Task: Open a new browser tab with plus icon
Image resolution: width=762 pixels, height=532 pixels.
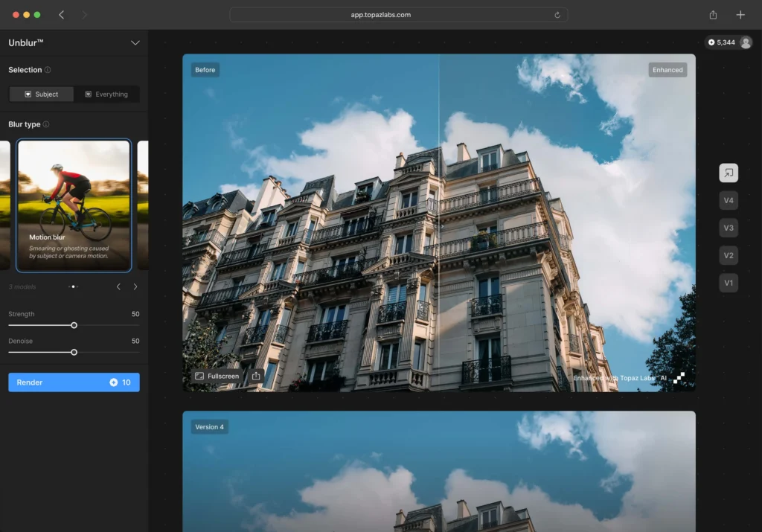Action: coord(740,15)
